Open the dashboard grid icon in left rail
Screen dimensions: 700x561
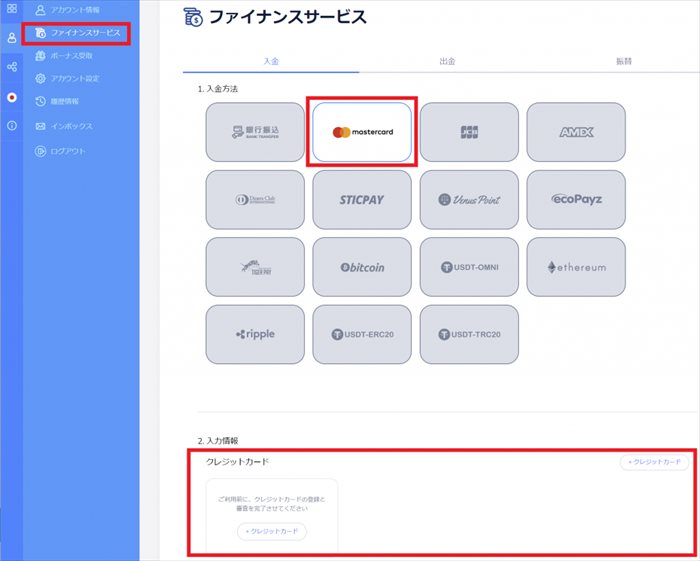click(12, 8)
